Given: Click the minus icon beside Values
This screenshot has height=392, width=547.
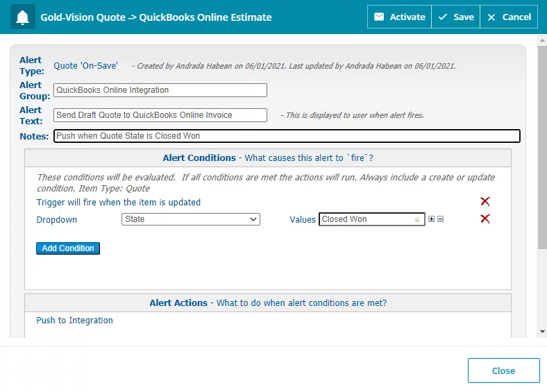Looking at the screenshot, I should click(441, 219).
